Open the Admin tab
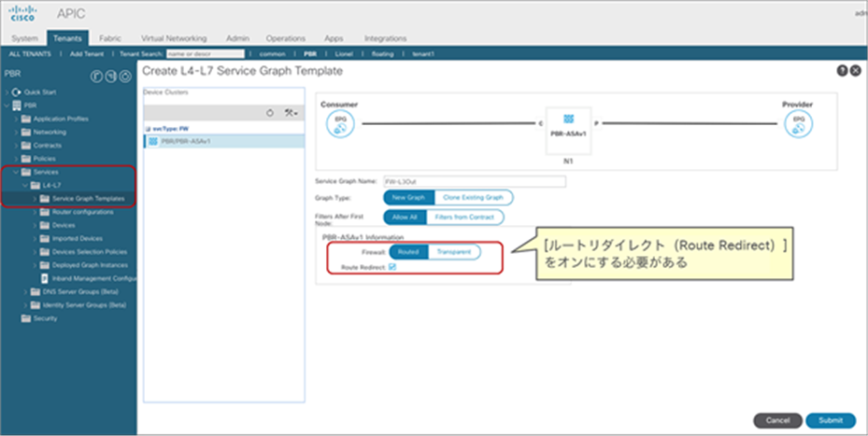 237,38
